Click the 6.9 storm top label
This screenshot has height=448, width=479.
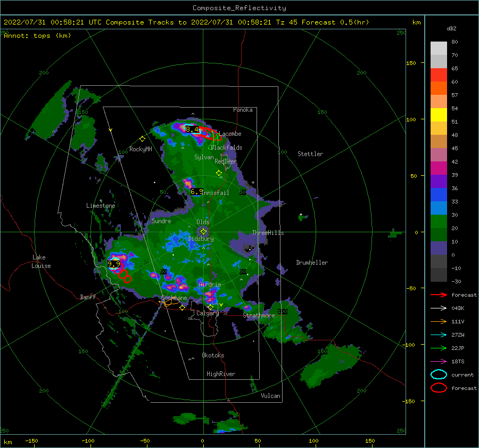(196, 192)
